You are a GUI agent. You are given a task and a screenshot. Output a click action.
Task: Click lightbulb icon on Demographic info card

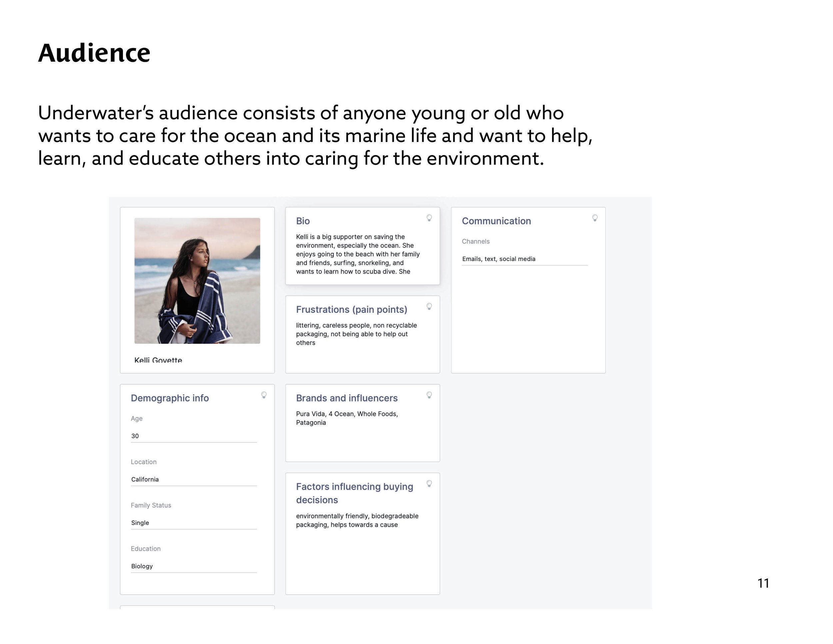pyautogui.click(x=264, y=395)
